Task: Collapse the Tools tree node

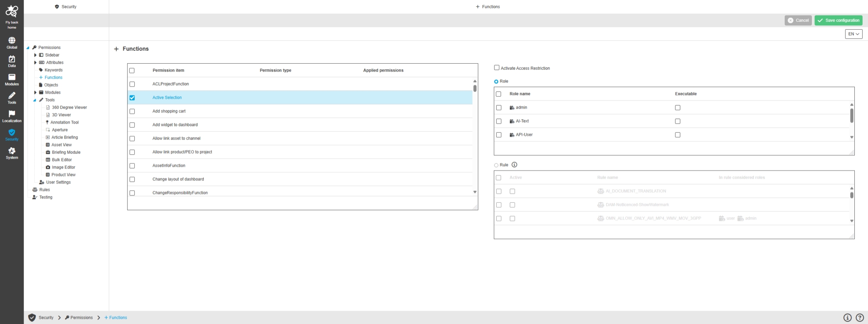Action: pos(35,100)
